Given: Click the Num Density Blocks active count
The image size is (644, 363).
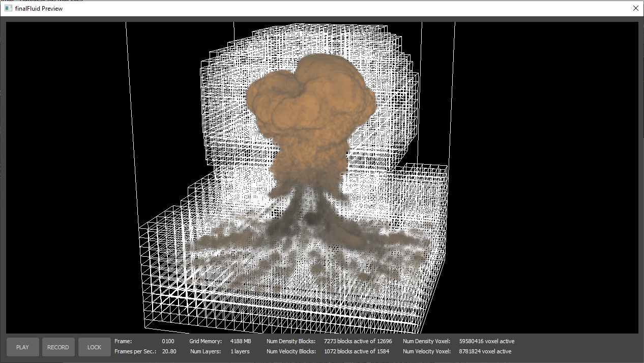Looking at the screenshot, I should (358, 341).
